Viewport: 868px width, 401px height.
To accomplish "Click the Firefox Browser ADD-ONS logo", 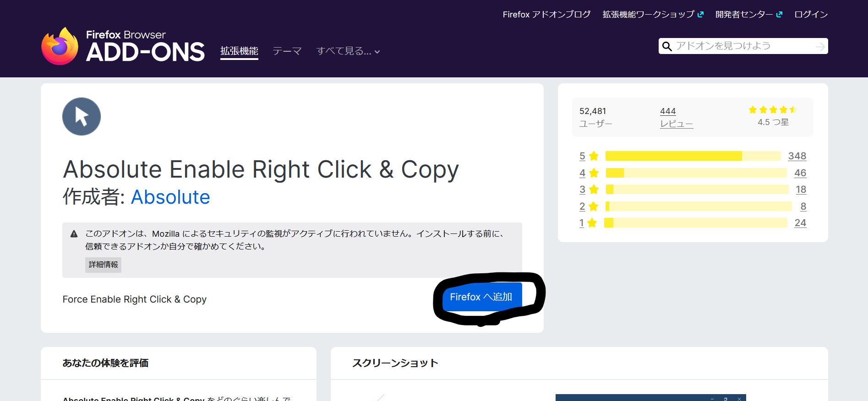I will (123, 46).
